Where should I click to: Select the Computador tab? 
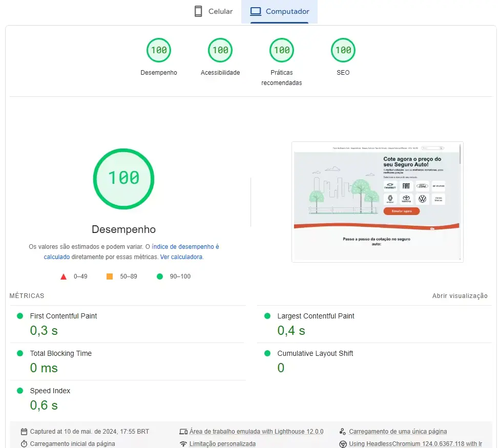[x=279, y=11]
